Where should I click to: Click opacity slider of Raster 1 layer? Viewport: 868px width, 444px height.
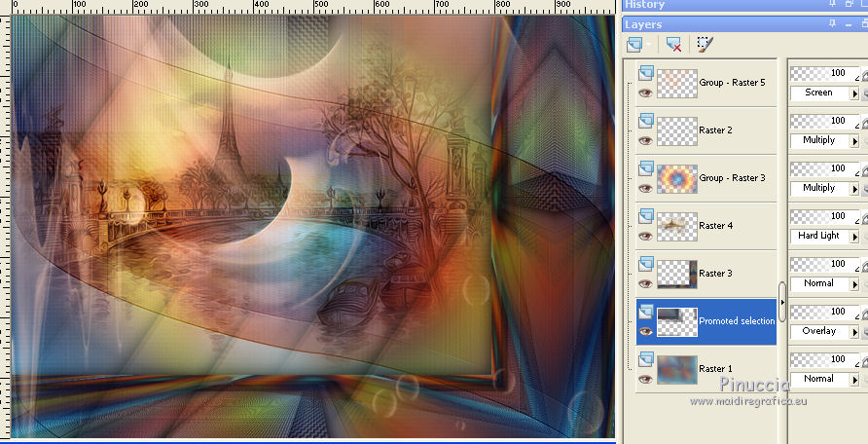pos(825,359)
